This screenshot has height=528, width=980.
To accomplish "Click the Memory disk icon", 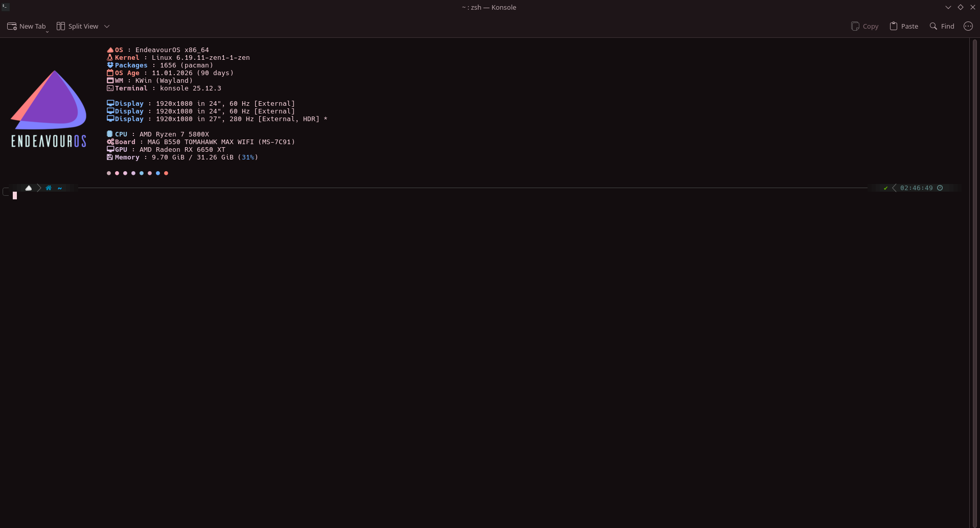I will pos(109,157).
